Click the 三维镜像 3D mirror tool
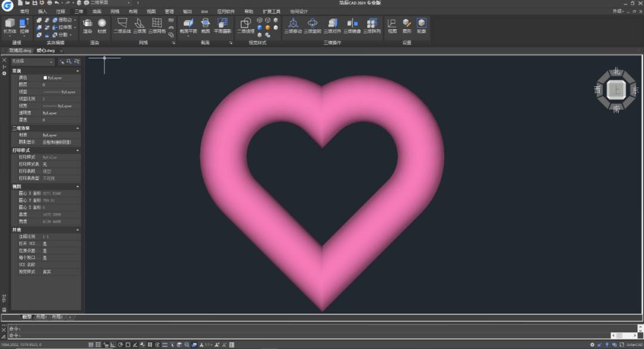 click(x=352, y=26)
